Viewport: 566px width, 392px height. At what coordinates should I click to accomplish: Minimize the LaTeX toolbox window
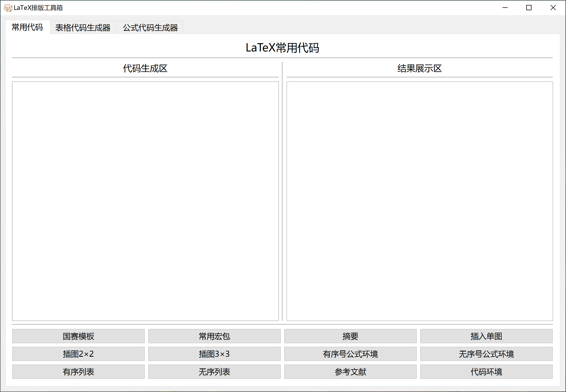505,8
